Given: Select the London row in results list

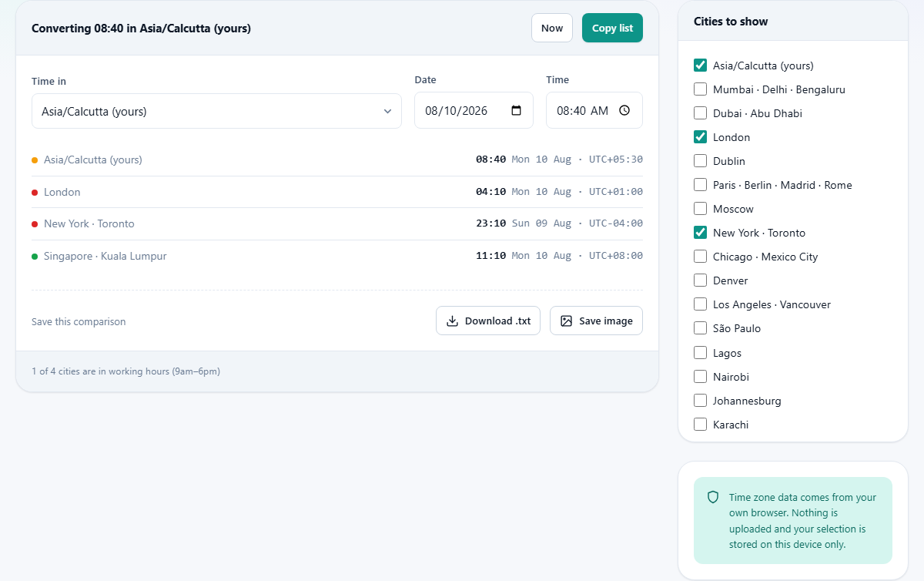Looking at the screenshot, I should [337, 192].
